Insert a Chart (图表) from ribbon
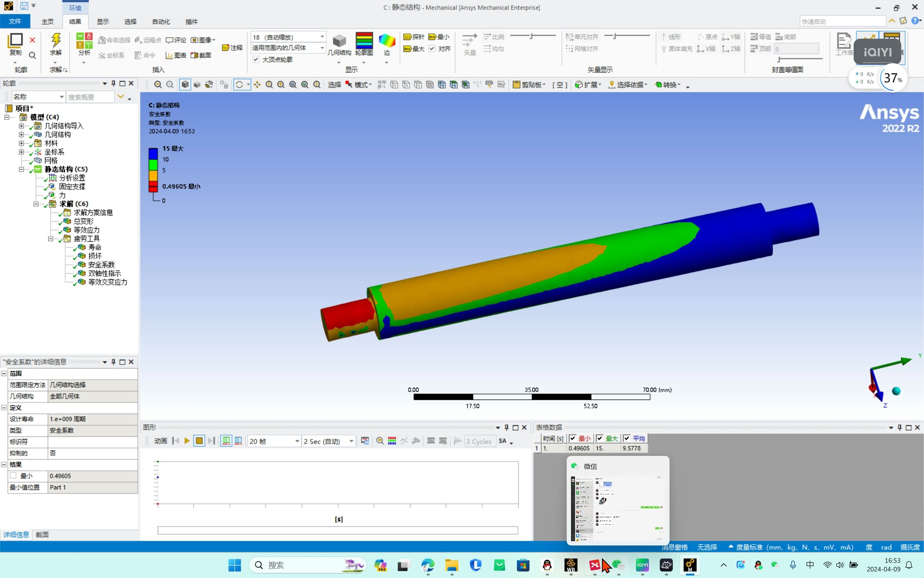The image size is (924, 578). point(176,55)
